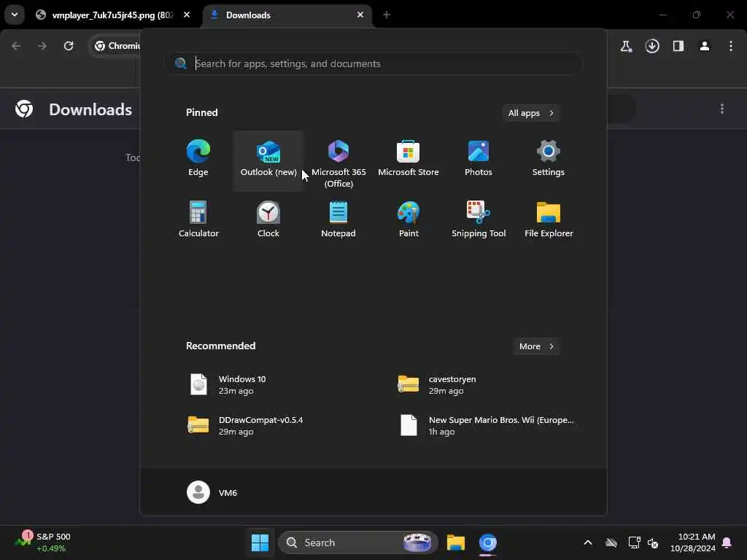Select the Downloads browser tab
This screenshot has width=747, height=560.
(287, 15)
